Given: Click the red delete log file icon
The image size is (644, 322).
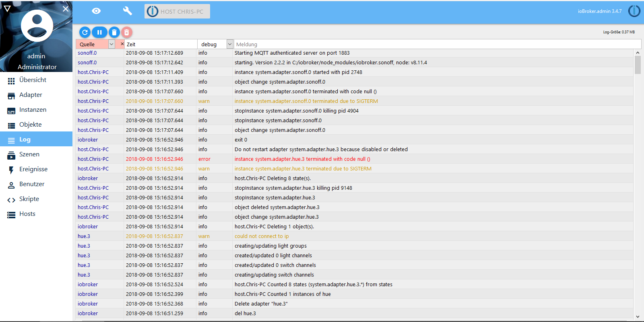Looking at the screenshot, I should (127, 32).
